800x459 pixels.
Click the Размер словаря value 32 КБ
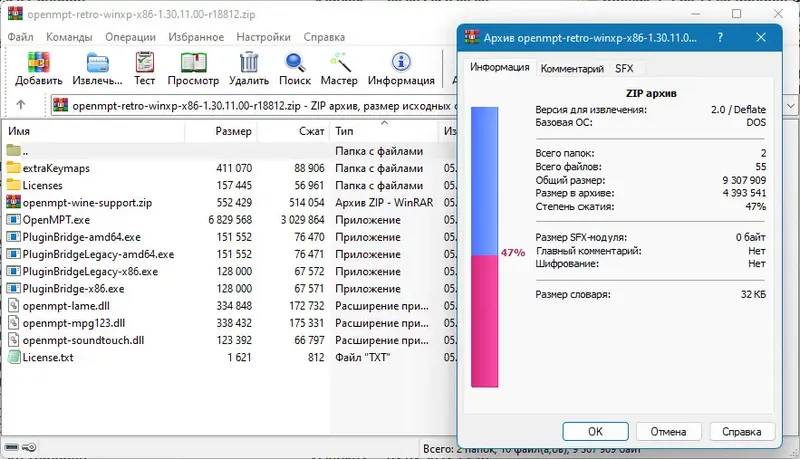point(753,294)
